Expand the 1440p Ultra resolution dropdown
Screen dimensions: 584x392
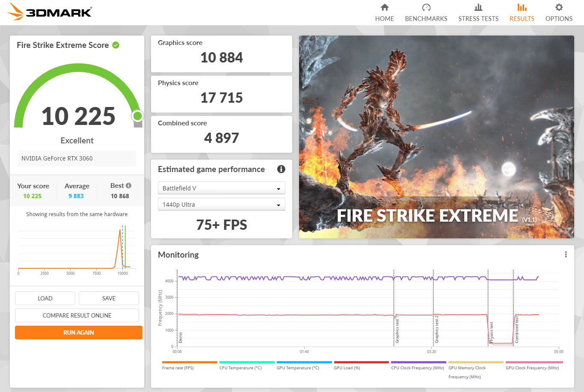pos(222,205)
